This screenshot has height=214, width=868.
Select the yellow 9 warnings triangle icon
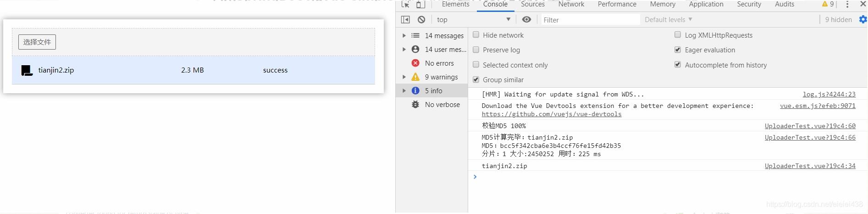(415, 77)
